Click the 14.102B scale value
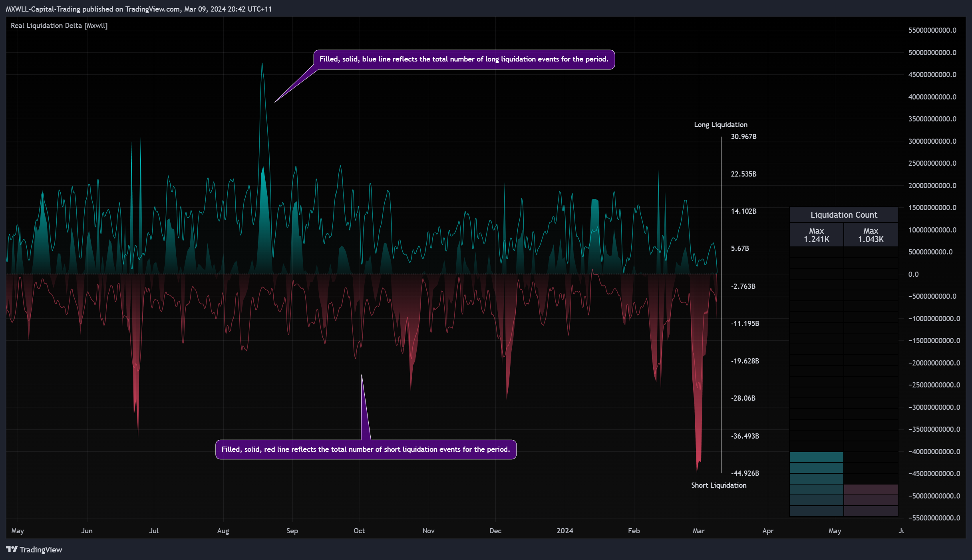 (x=743, y=211)
